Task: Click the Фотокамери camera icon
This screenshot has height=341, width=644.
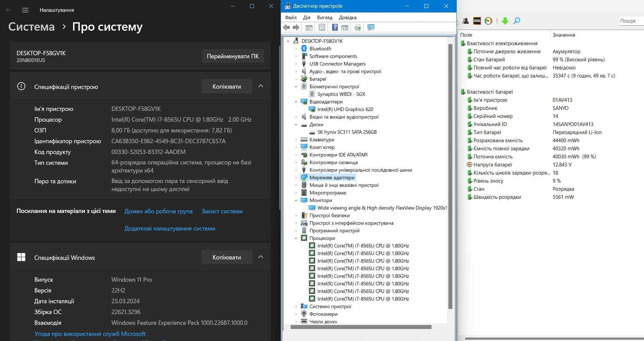Action: click(x=304, y=314)
